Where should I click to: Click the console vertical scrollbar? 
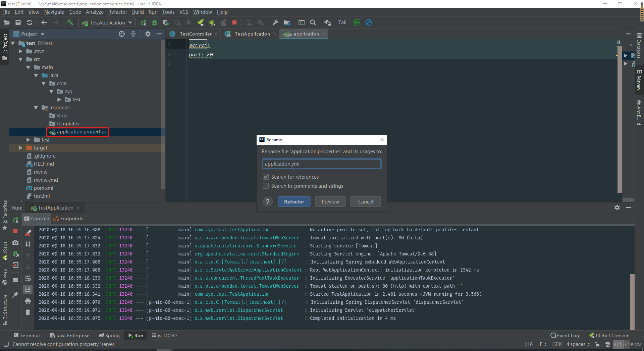pos(632,301)
